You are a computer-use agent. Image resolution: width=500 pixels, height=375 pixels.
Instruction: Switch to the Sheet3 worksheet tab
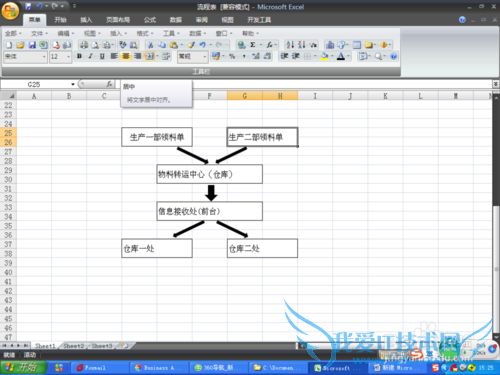pos(102,346)
